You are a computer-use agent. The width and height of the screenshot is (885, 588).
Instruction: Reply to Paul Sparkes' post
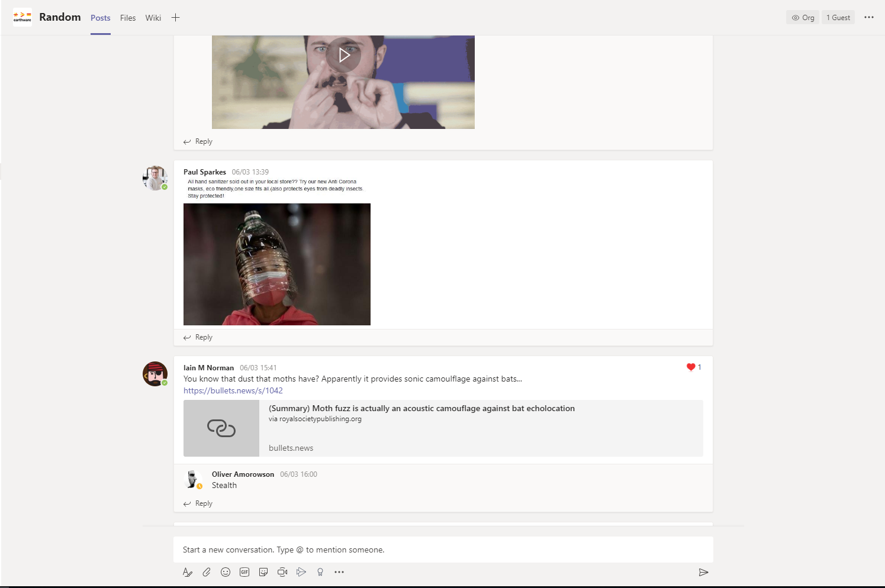coord(198,337)
